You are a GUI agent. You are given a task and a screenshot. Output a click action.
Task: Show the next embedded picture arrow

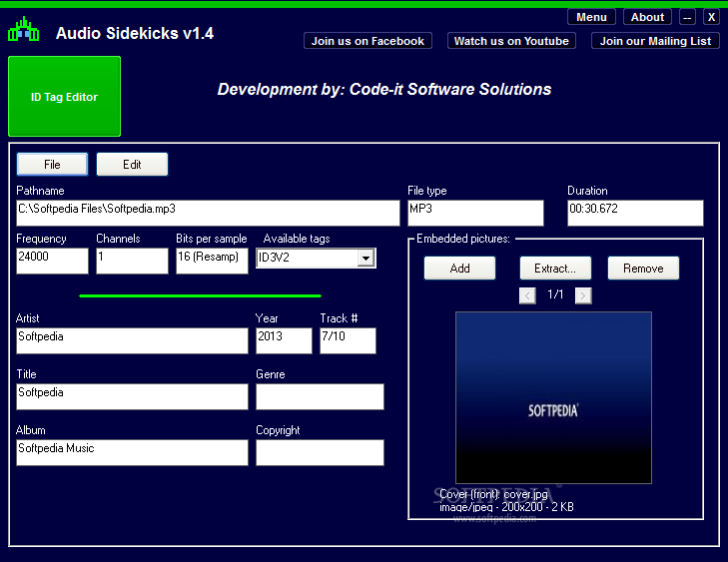[x=583, y=295]
